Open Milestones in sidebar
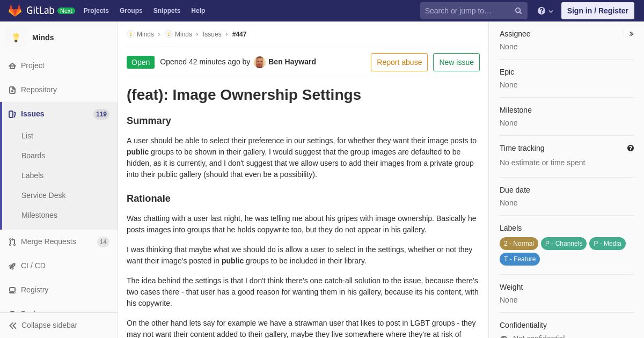Viewport: 644px width, 338px height. 39,215
